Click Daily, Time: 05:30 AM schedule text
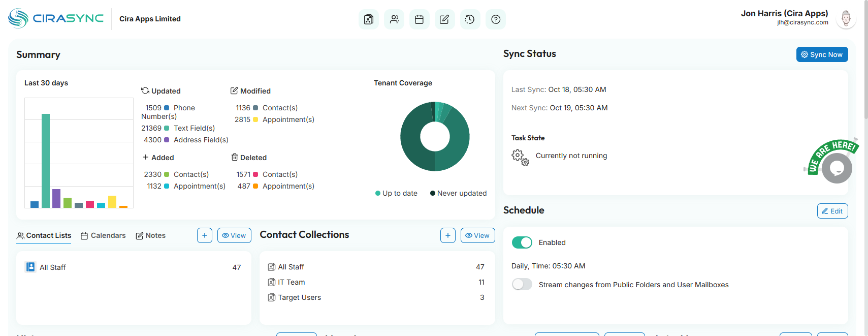Viewport: 868px width, 336px height. click(x=548, y=266)
